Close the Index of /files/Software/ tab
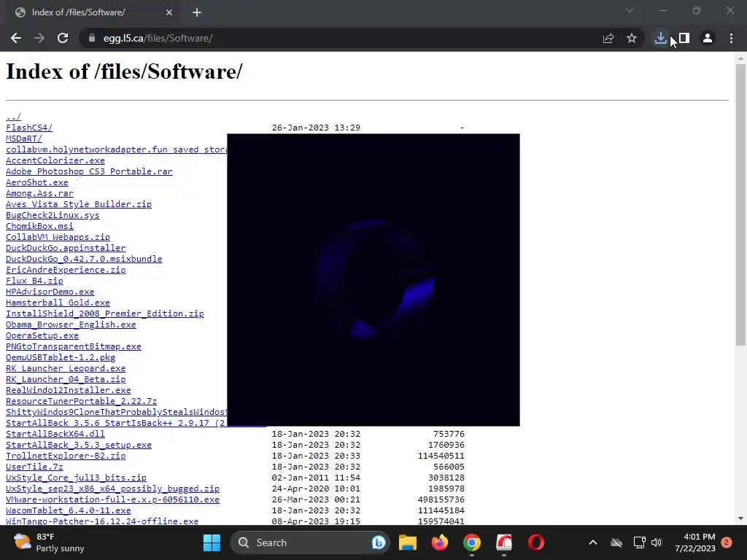This screenshot has width=747, height=560. (169, 12)
